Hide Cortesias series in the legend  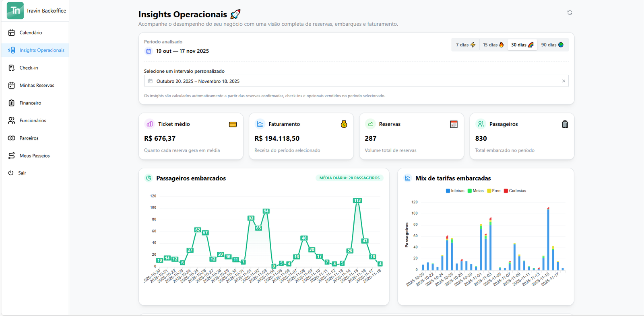click(x=515, y=191)
